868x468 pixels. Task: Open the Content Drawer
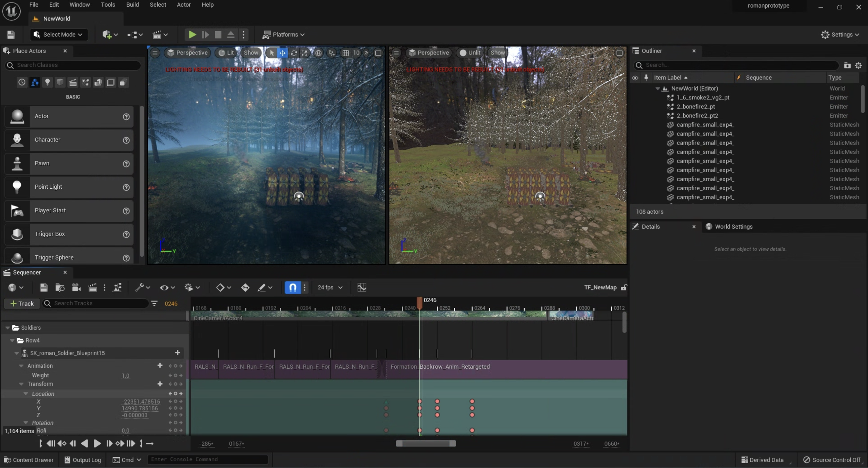pyautogui.click(x=29, y=460)
